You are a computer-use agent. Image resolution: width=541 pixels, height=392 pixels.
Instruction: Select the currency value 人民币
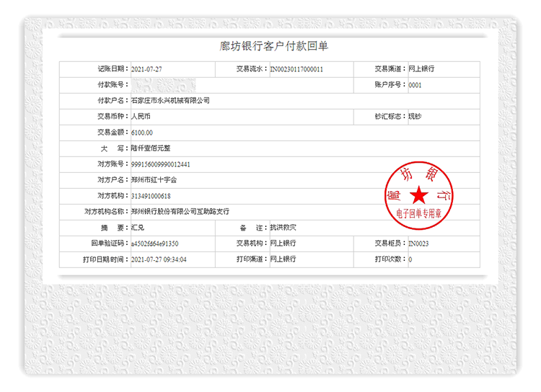point(141,116)
